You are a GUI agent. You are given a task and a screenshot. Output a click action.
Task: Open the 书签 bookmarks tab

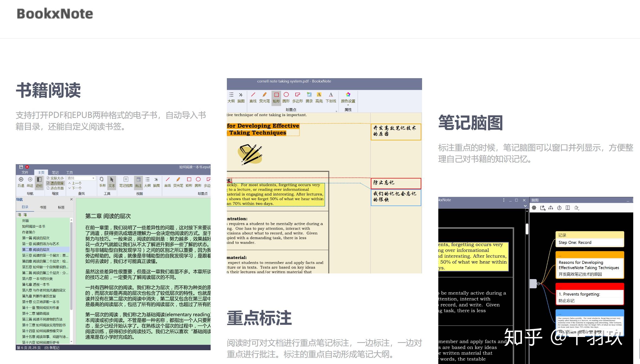(43, 207)
